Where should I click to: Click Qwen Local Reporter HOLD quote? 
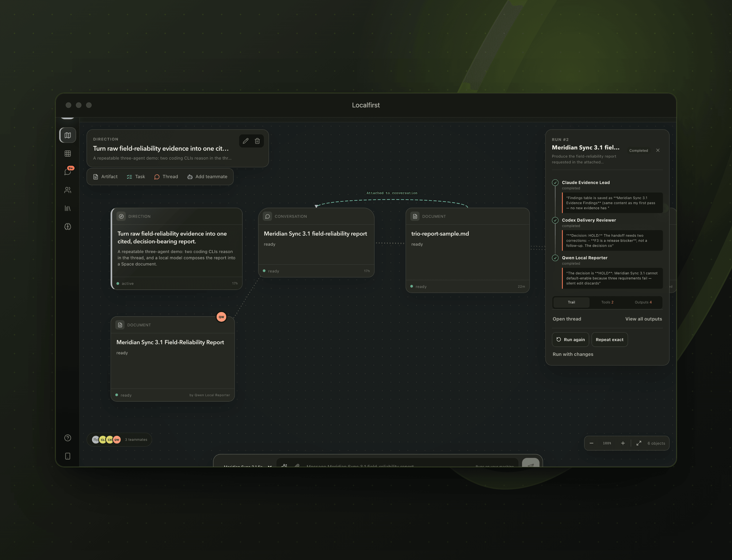click(612, 278)
